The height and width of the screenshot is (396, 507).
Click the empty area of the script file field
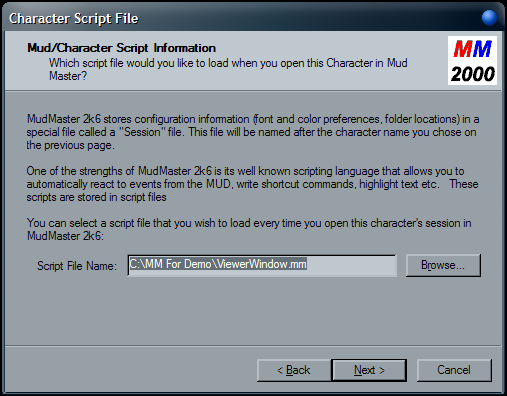click(351, 265)
